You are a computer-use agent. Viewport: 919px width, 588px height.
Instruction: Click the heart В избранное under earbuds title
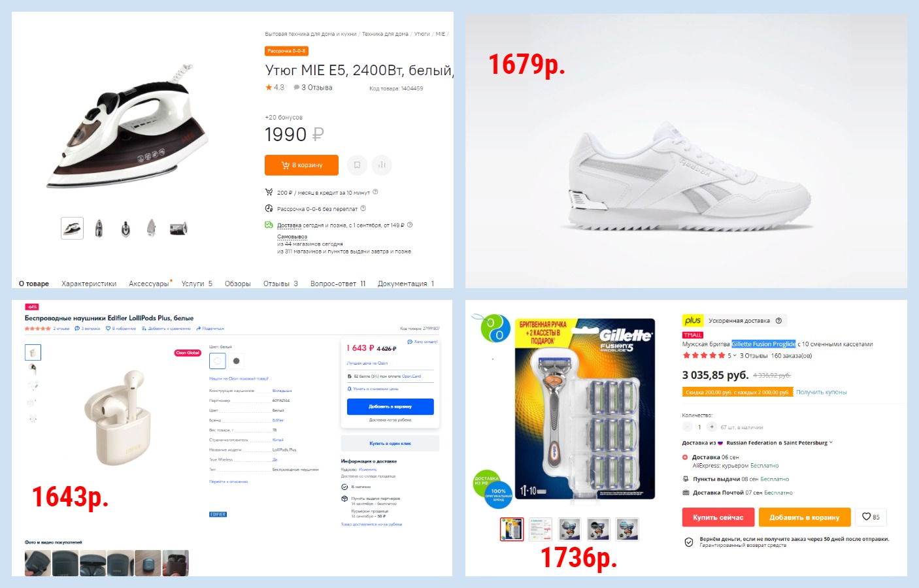coord(121,329)
